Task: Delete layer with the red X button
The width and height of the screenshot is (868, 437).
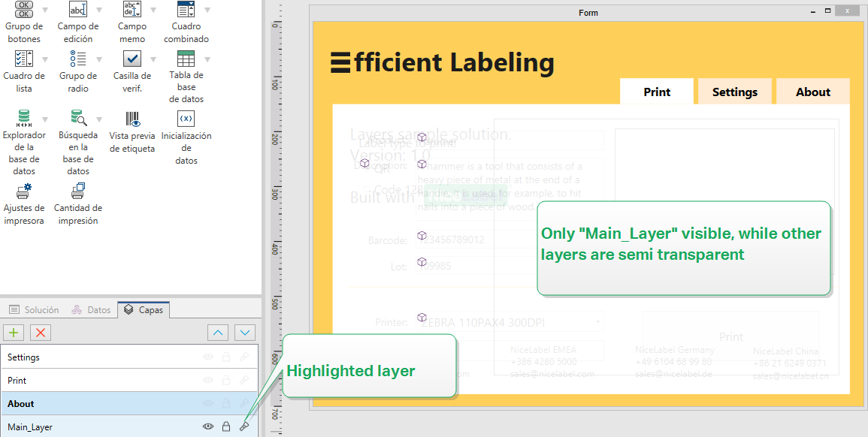Action: (x=41, y=333)
